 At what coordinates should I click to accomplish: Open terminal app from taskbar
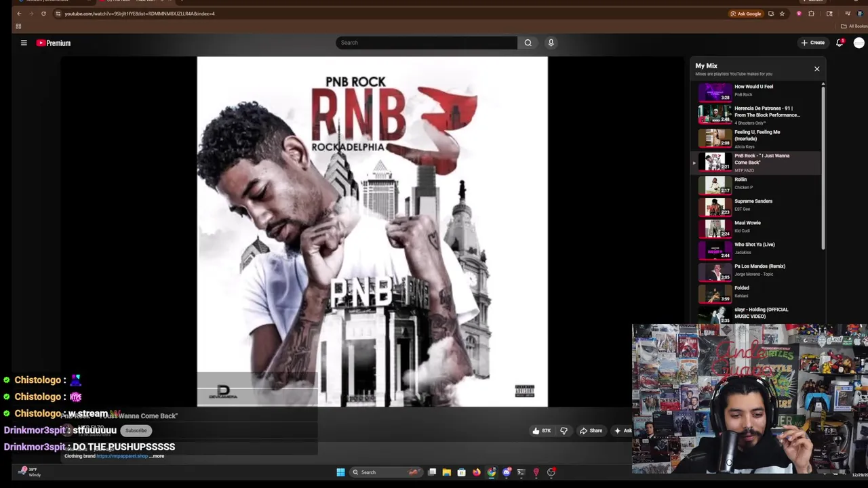pyautogui.click(x=521, y=472)
